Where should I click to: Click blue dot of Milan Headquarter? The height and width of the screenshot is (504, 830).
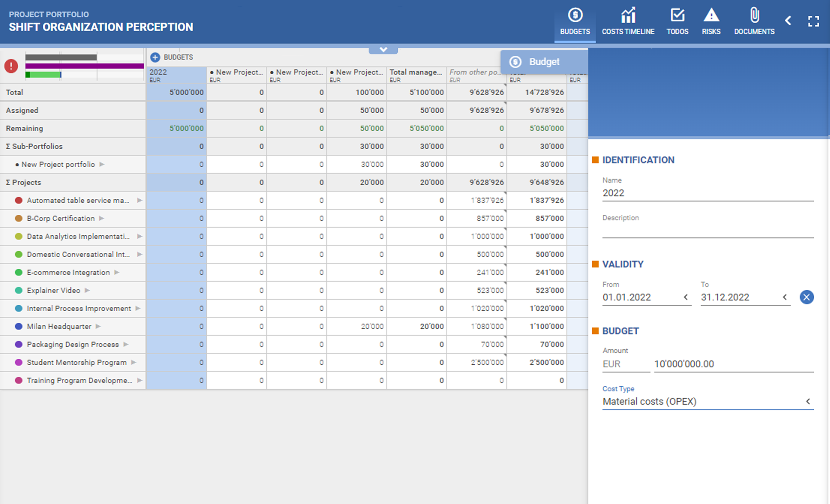[19, 326]
